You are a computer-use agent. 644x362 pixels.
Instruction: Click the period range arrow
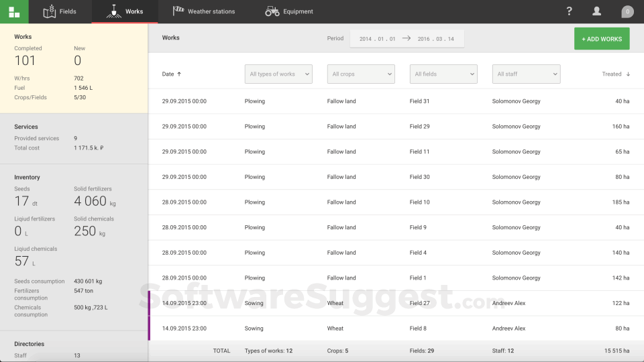[407, 38]
